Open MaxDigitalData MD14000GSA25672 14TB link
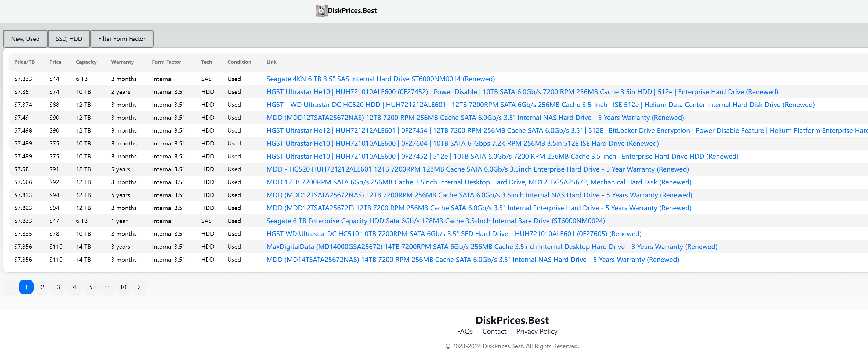The image size is (868, 359). click(492, 247)
